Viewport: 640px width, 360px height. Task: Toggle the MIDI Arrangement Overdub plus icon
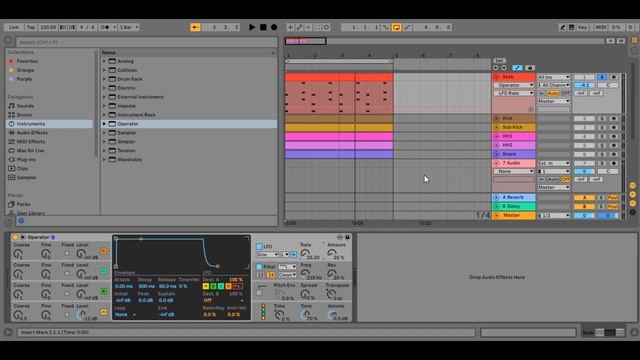click(290, 27)
